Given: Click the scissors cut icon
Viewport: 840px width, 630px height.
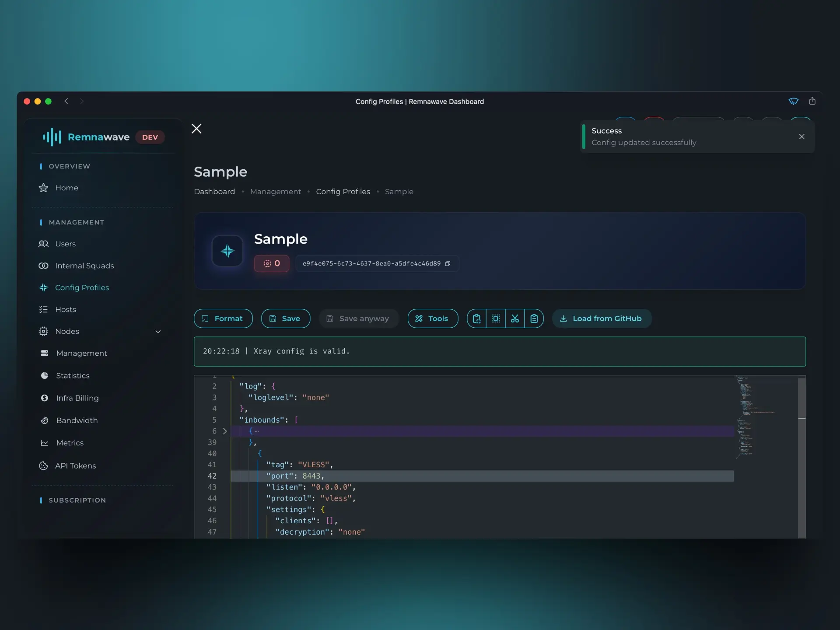Looking at the screenshot, I should click(x=515, y=318).
